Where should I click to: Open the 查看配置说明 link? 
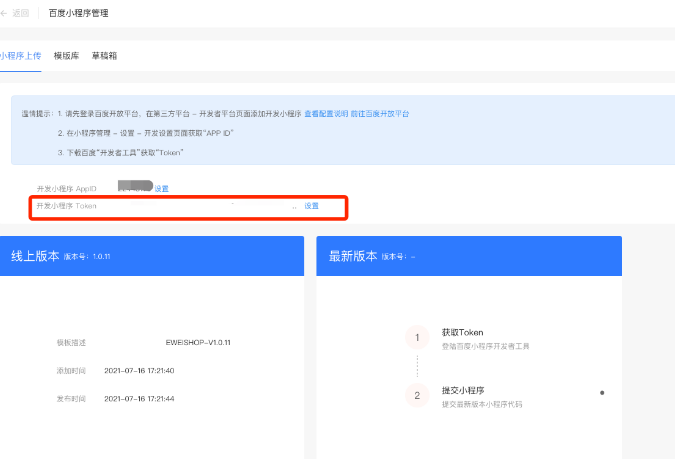click(x=326, y=114)
